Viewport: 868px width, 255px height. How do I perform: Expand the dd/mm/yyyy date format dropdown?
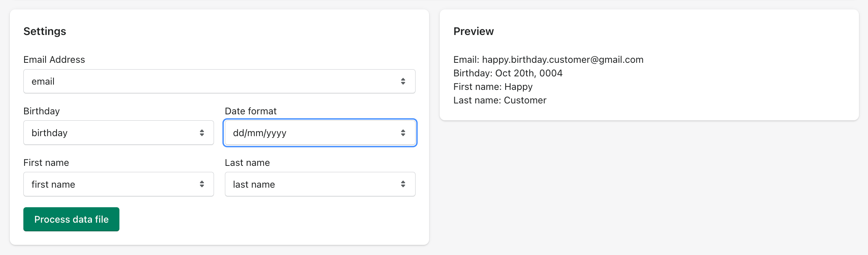click(x=313, y=133)
